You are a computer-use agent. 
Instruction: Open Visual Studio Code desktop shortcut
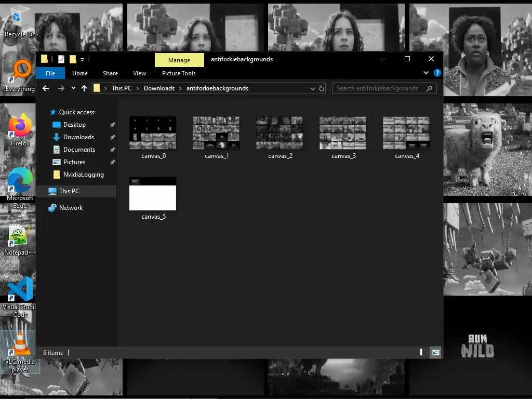pyautogui.click(x=20, y=298)
